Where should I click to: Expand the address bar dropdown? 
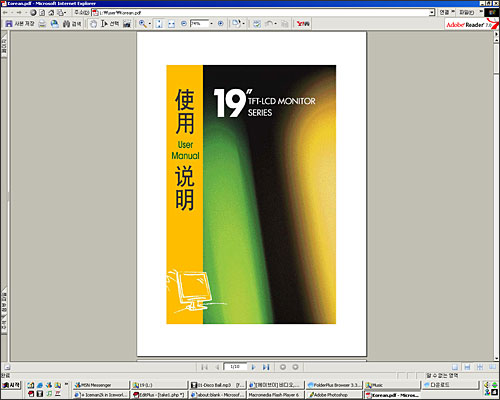[x=432, y=13]
